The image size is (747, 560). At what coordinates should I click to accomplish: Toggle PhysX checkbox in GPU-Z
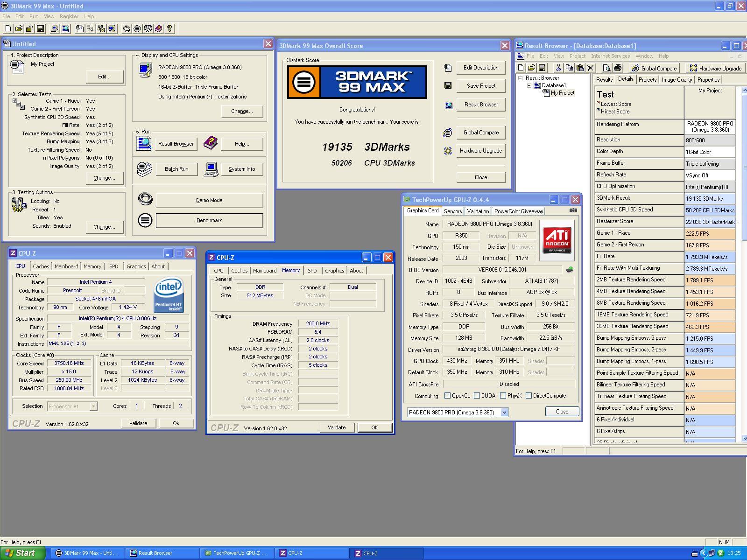(503, 396)
